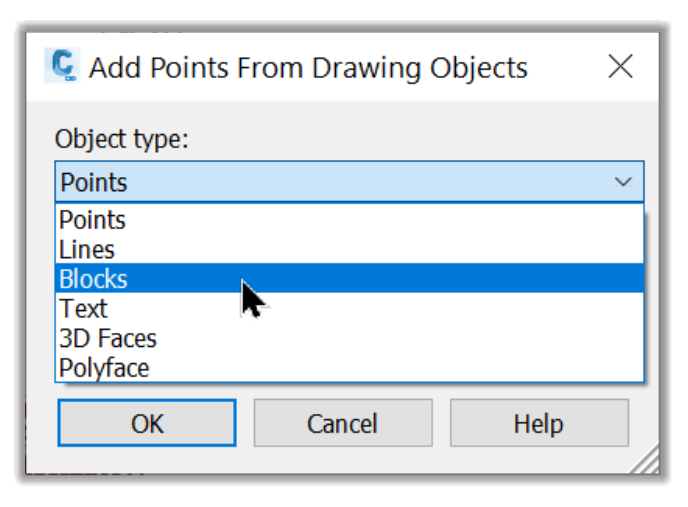The width and height of the screenshot is (688, 507).
Task: Select Lines from the object type list
Action: point(349,249)
